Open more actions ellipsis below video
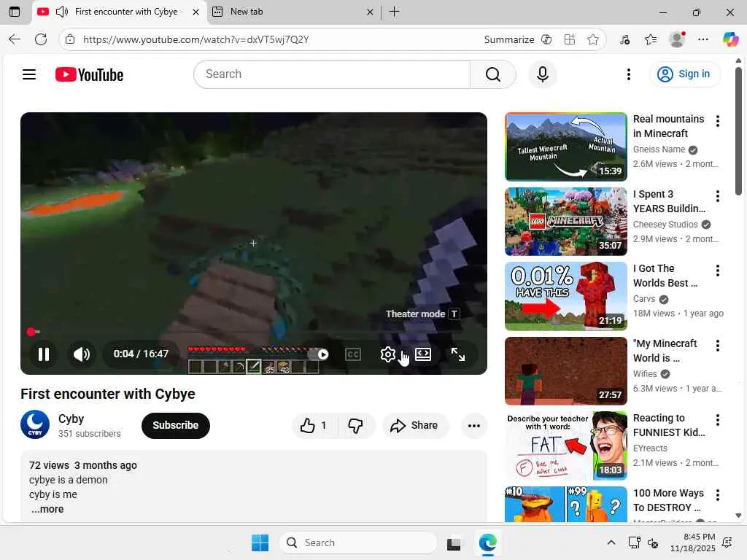Image resolution: width=747 pixels, height=560 pixels. coord(473,425)
